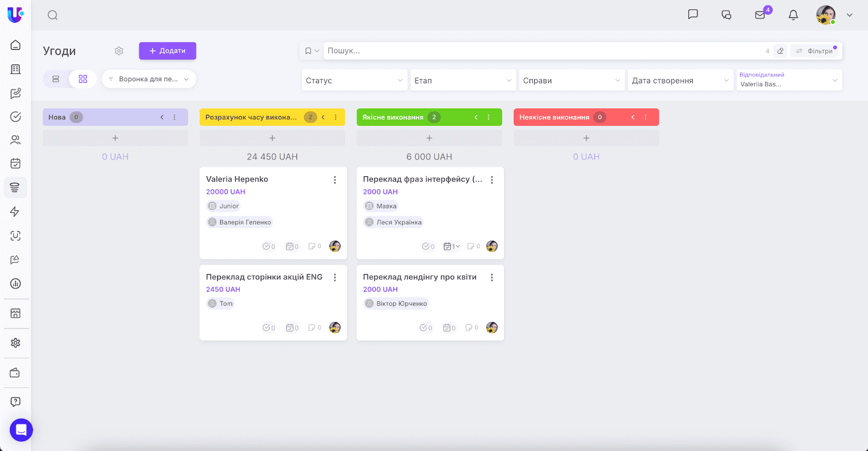Collapse the Якісне виконання column arrow

click(476, 117)
